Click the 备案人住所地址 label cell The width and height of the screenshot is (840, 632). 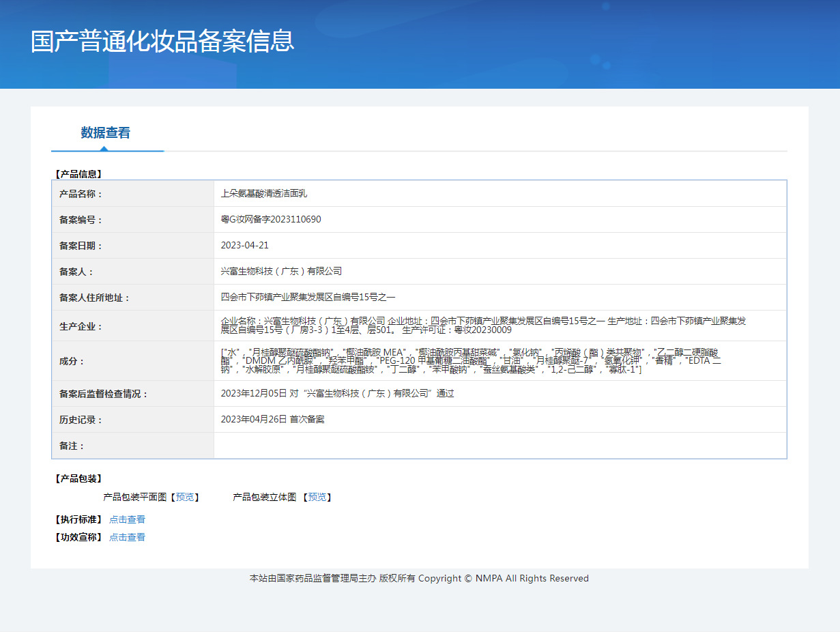coord(133,298)
